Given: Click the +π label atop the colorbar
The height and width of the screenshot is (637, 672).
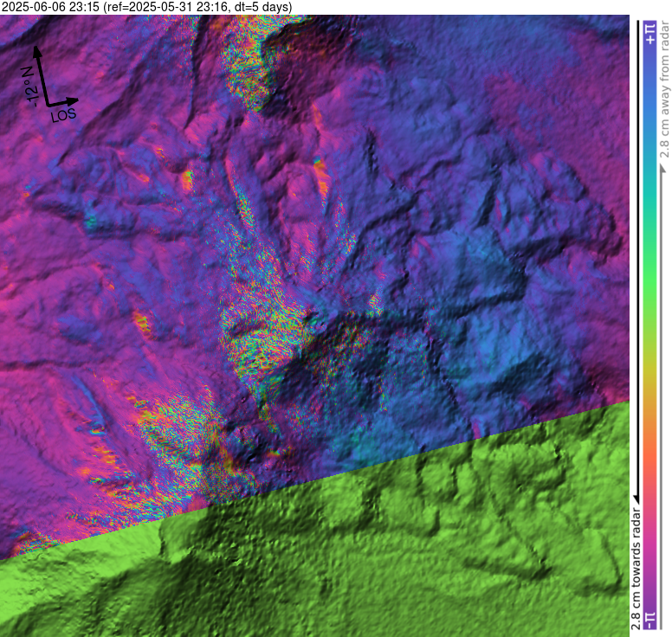Looking at the screenshot, I should [650, 34].
